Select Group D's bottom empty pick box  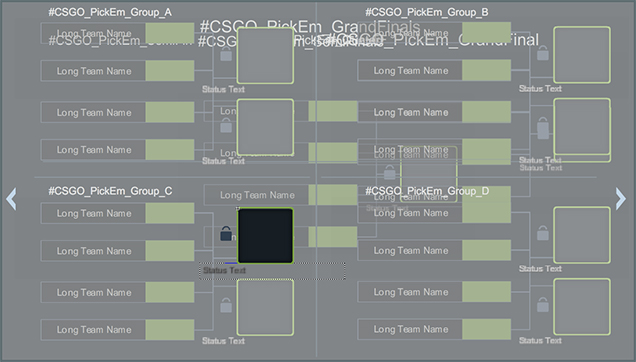pyautogui.click(x=582, y=307)
